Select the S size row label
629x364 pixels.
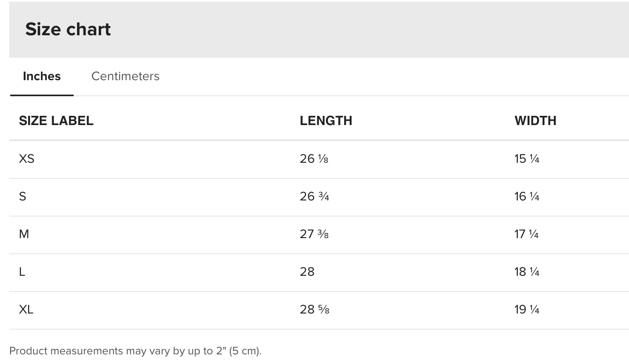click(22, 196)
